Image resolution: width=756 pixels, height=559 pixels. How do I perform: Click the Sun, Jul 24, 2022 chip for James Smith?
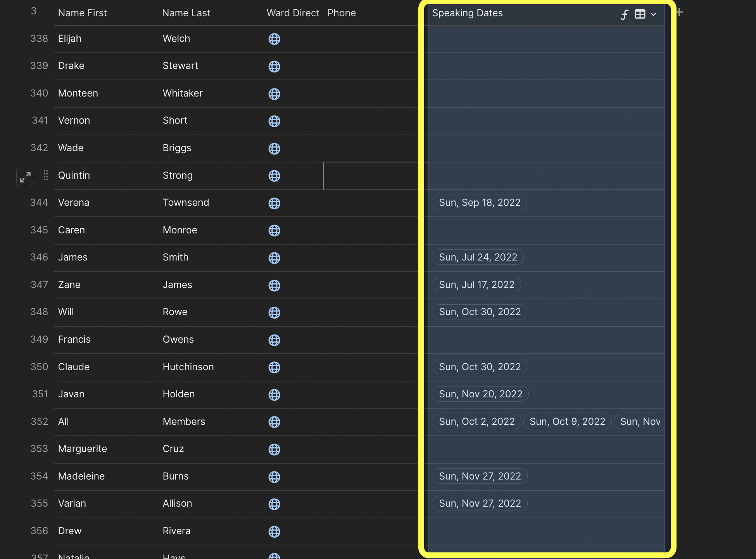click(x=478, y=257)
